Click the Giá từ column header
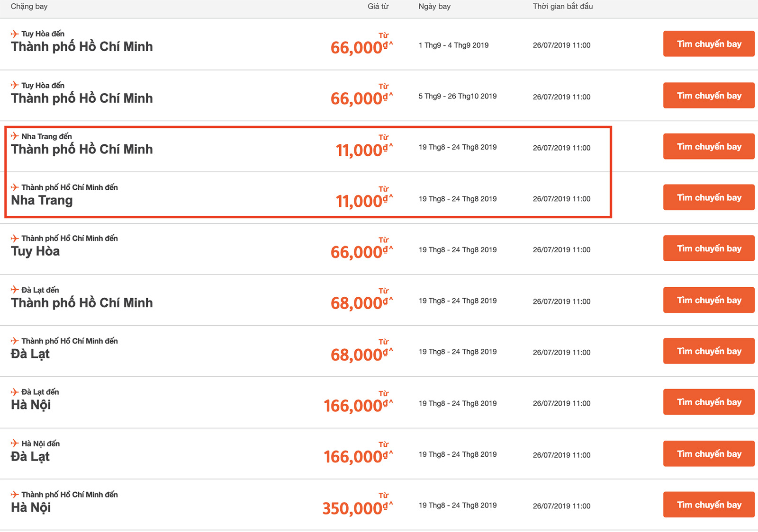Image resolution: width=758 pixels, height=532 pixels. [x=378, y=7]
